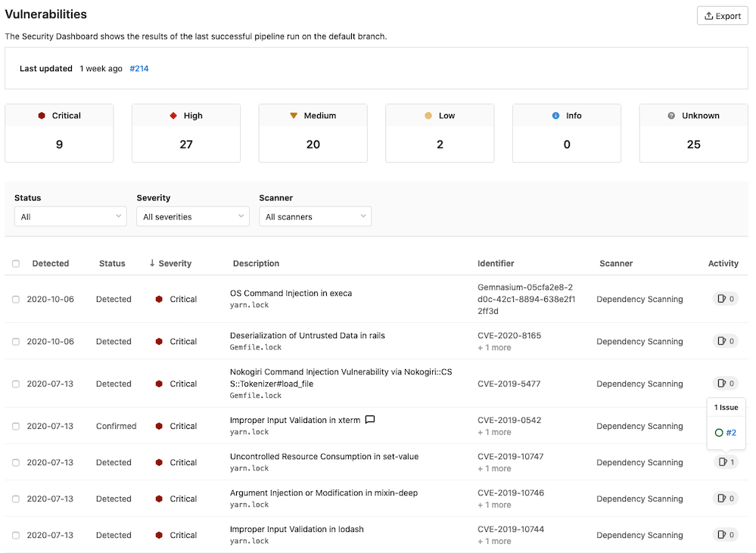Expand the Severity filter dropdown
This screenshot has width=756, height=553.
[193, 216]
